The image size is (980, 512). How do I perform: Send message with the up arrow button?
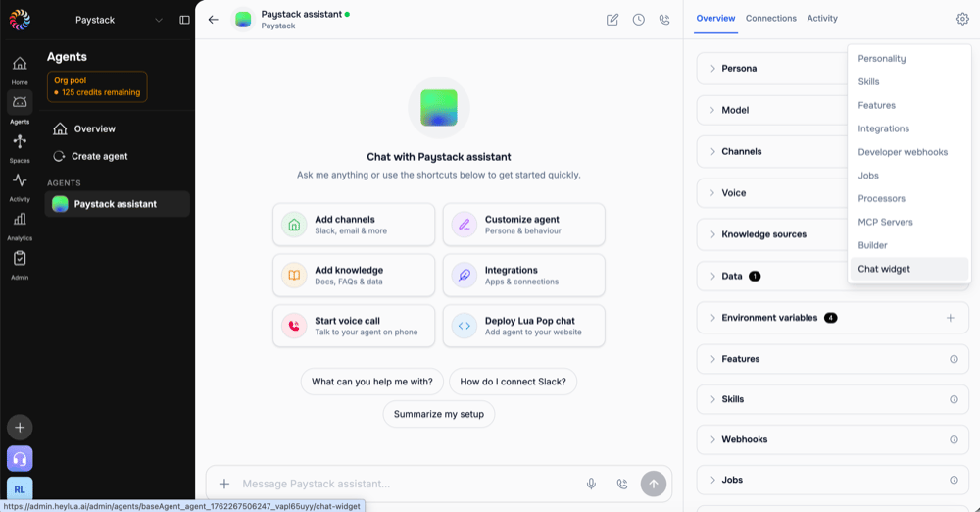[653, 484]
